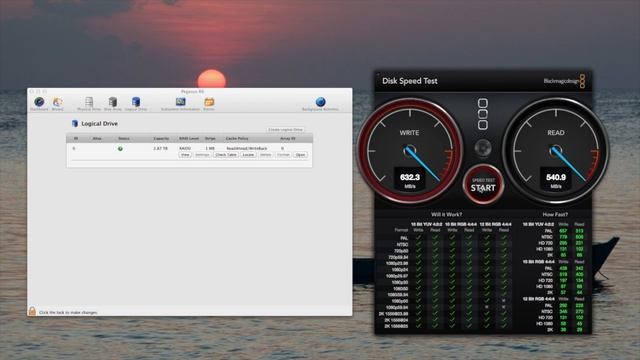The image size is (640, 360).
Task: Click the ID column header
Action: (76, 139)
